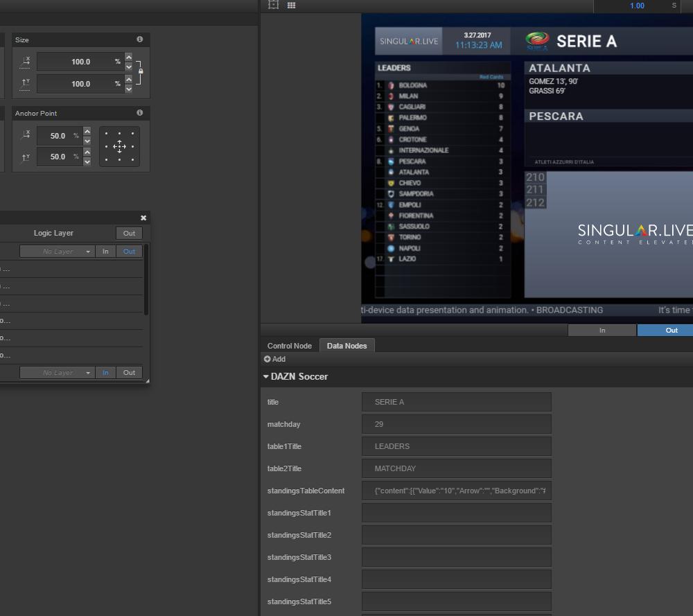The width and height of the screenshot is (693, 616).
Task: Click LAZIO in the Leaders table
Action: [x=407, y=259]
